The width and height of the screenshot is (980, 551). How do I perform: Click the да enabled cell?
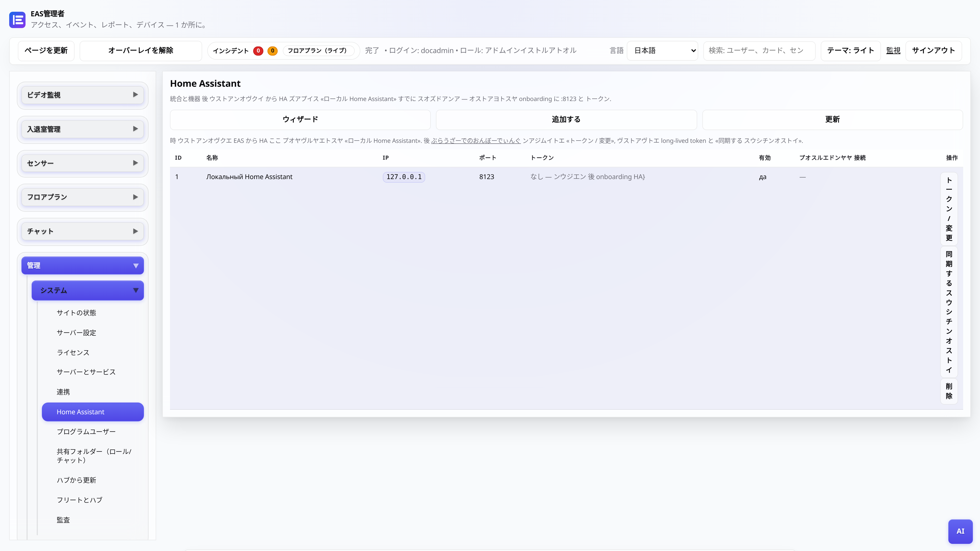762,177
